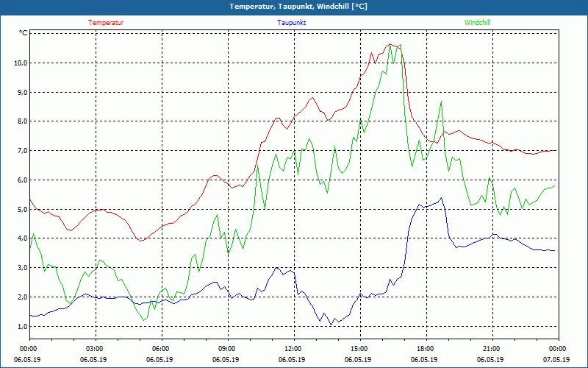Click the 18:00 time axis label
Screen dimensions: 588x368
pyautogui.click(x=425, y=349)
